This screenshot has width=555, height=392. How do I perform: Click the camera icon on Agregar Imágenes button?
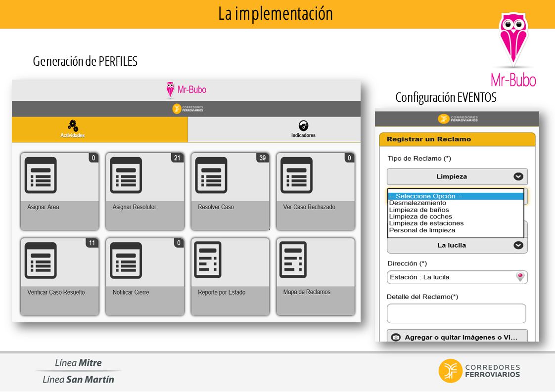(396, 338)
